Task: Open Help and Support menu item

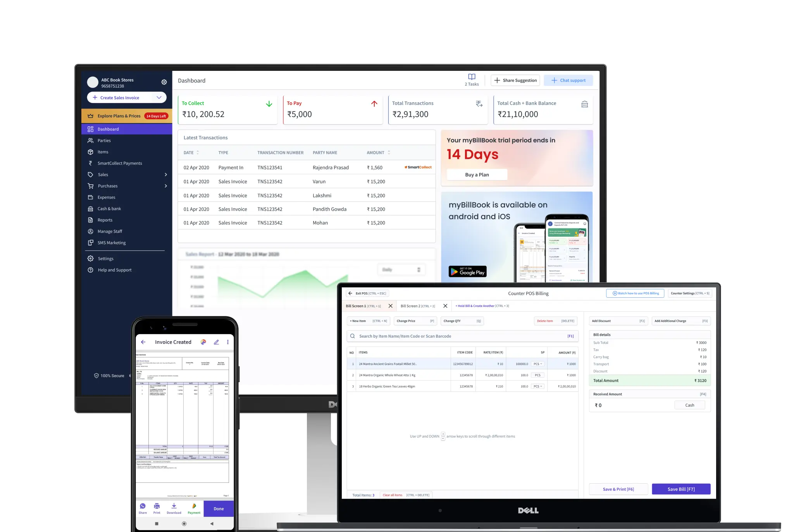Action: coord(114,269)
